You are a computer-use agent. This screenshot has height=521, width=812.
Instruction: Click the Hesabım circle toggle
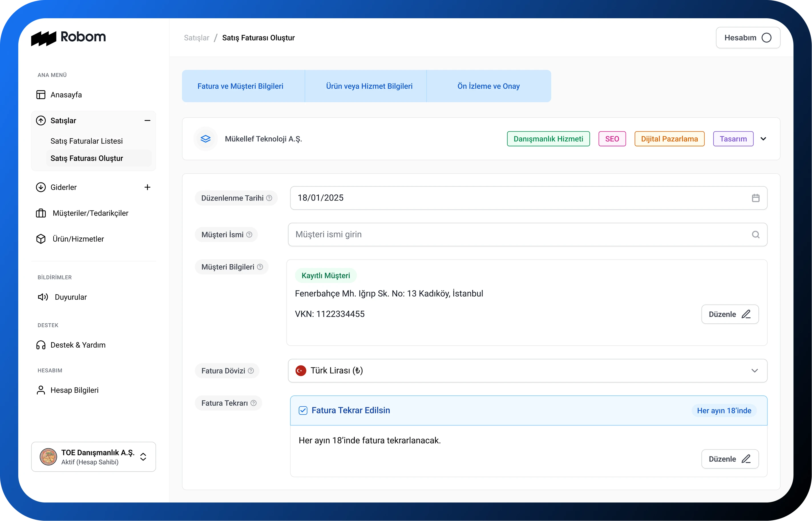766,38
